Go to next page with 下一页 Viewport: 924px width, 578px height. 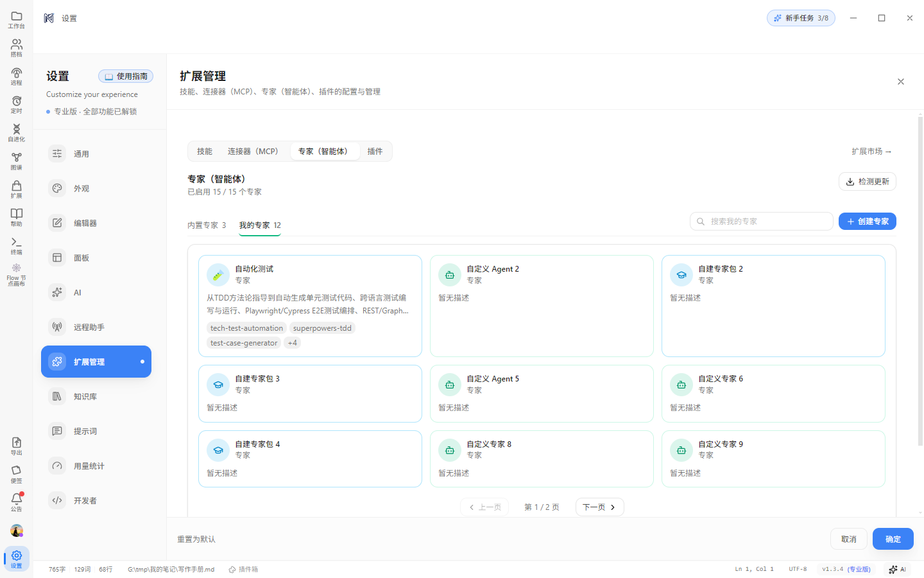click(600, 507)
